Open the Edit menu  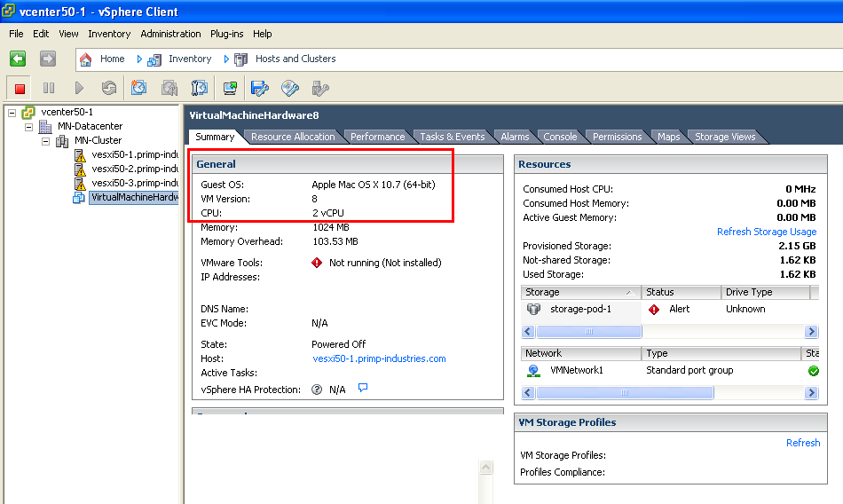(x=41, y=34)
